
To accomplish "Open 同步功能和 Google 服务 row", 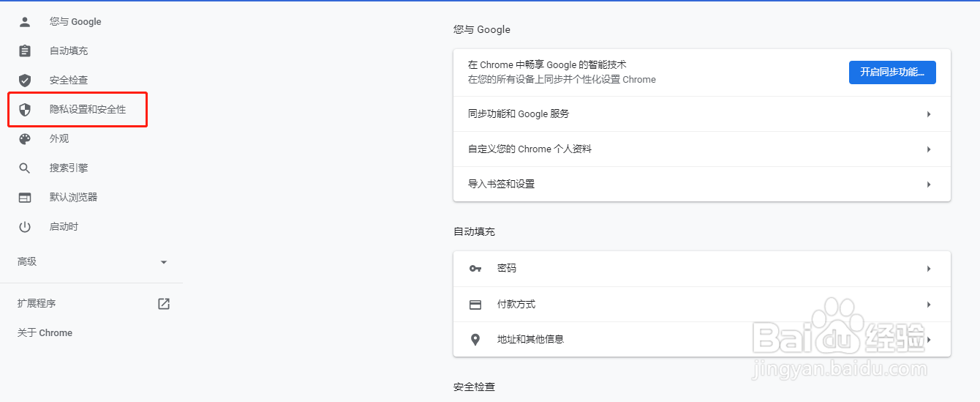I will (x=702, y=114).
